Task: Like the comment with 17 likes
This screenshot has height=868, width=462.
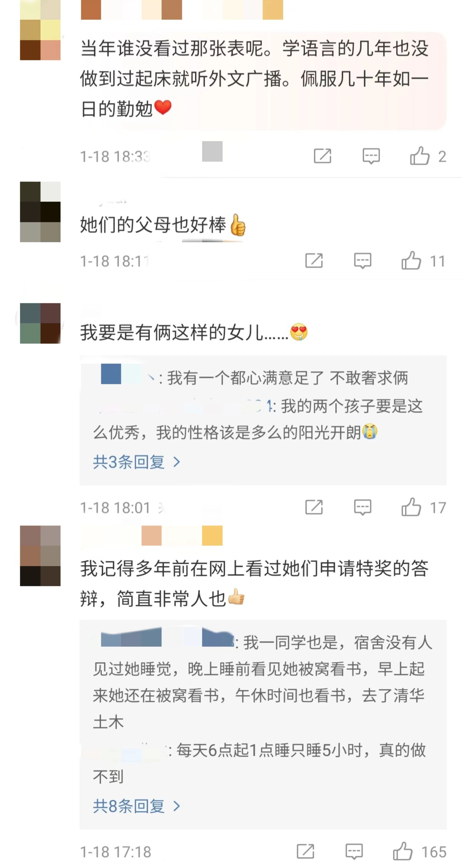Action: click(x=411, y=507)
